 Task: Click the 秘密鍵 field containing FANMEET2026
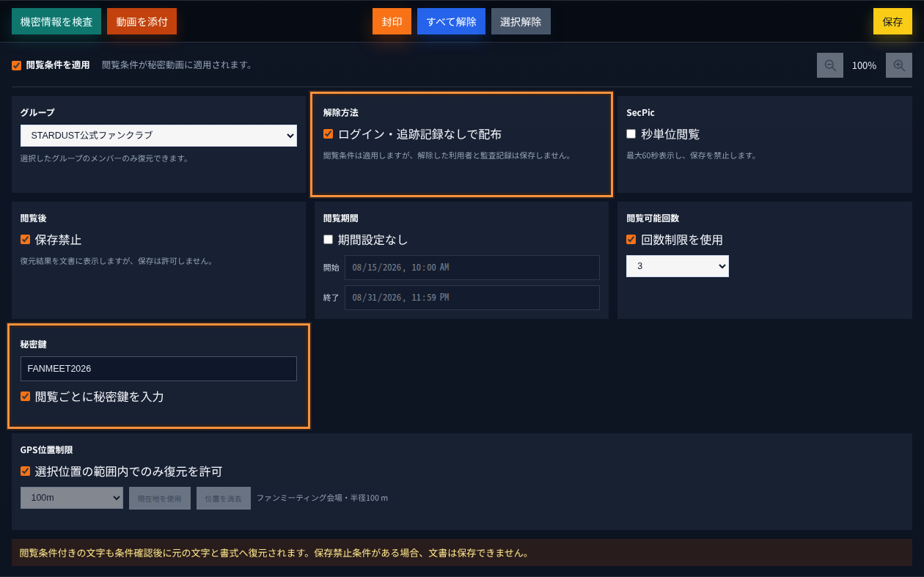point(158,369)
